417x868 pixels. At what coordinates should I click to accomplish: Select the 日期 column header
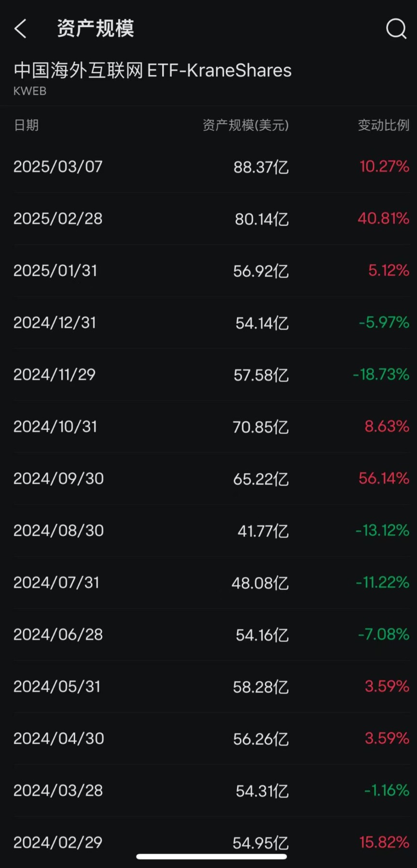[26, 125]
